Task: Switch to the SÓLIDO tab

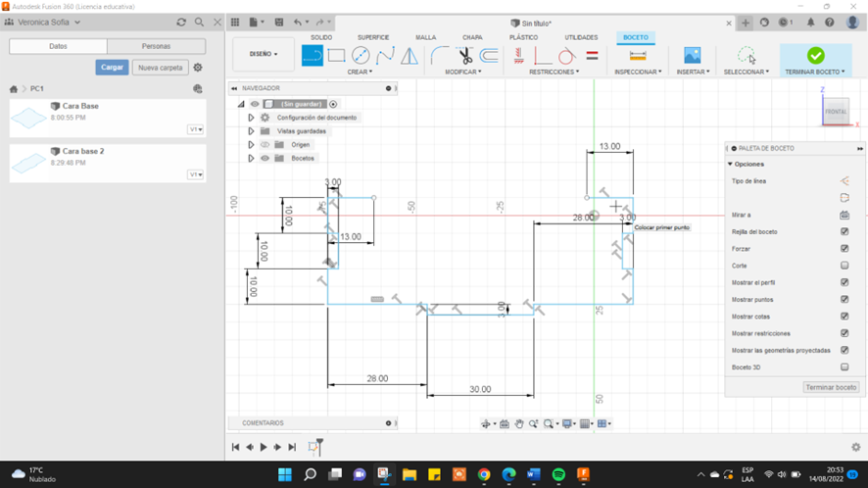Action: tap(321, 37)
